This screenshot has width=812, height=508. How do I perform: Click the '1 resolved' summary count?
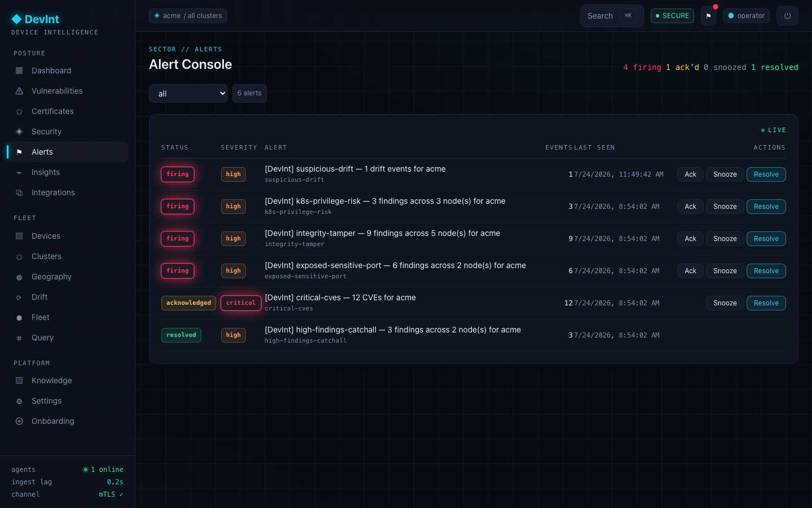click(774, 68)
